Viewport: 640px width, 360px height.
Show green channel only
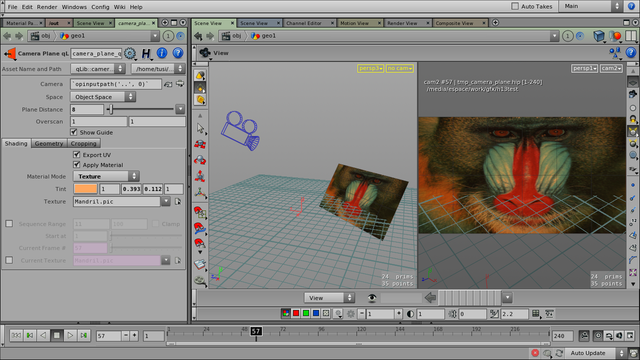pos(306,313)
